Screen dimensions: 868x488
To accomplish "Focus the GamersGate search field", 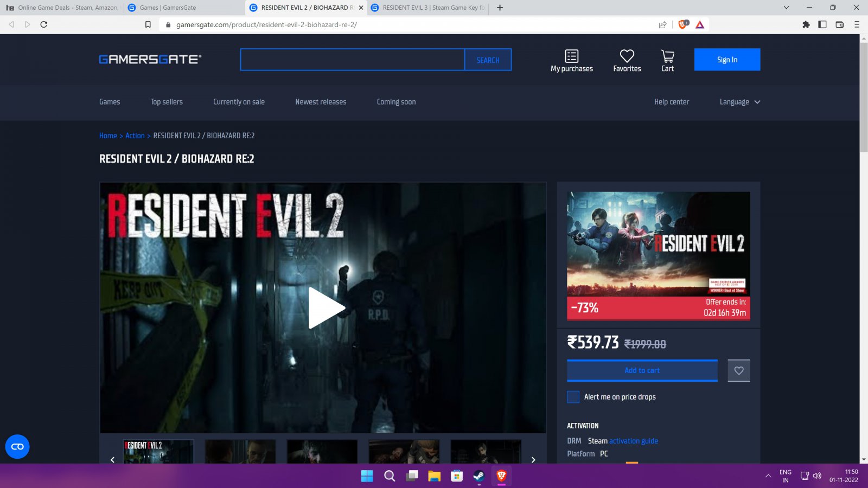I will pyautogui.click(x=353, y=60).
